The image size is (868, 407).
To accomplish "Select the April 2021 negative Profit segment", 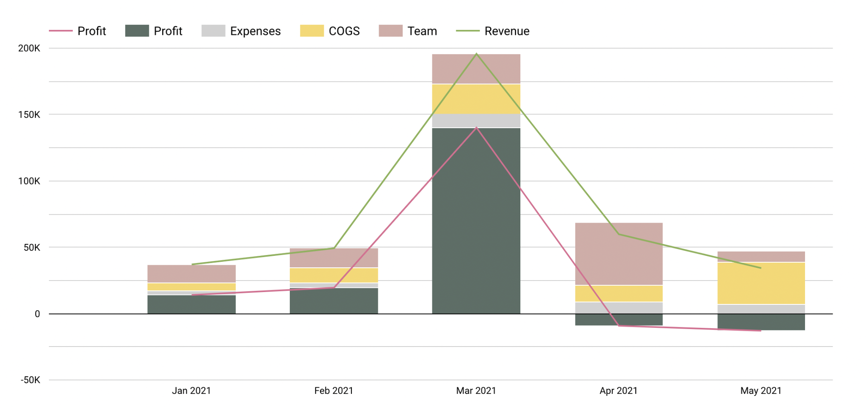I will click(619, 320).
